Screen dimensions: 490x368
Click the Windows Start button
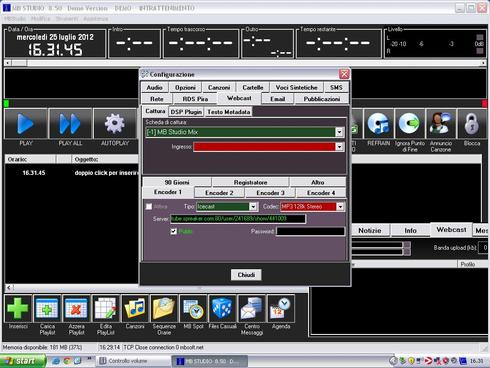23,361
